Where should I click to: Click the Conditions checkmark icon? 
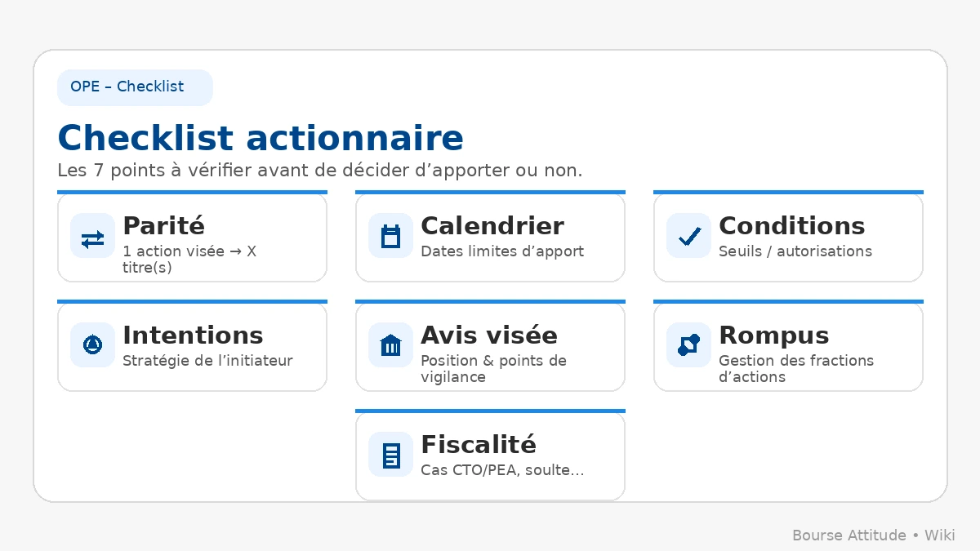(688, 237)
